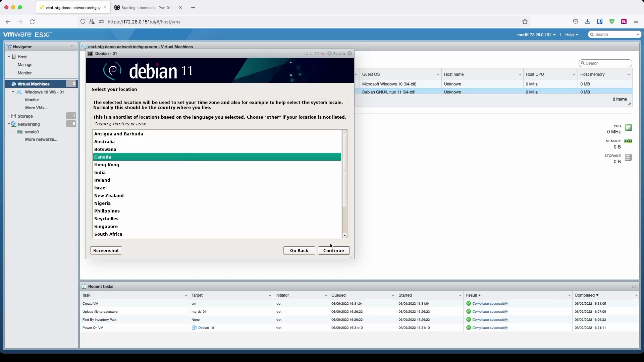Click the STORAGE disk icon
644x362 pixels.
pyautogui.click(x=628, y=157)
